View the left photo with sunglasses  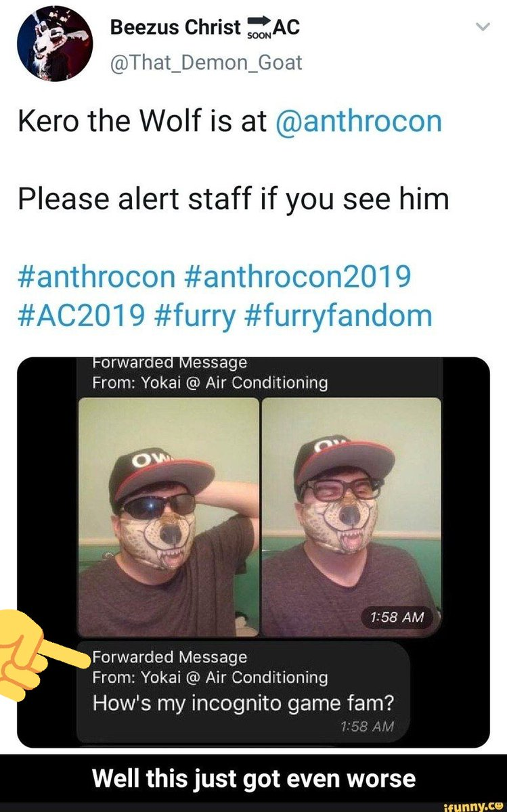pyautogui.click(x=169, y=516)
